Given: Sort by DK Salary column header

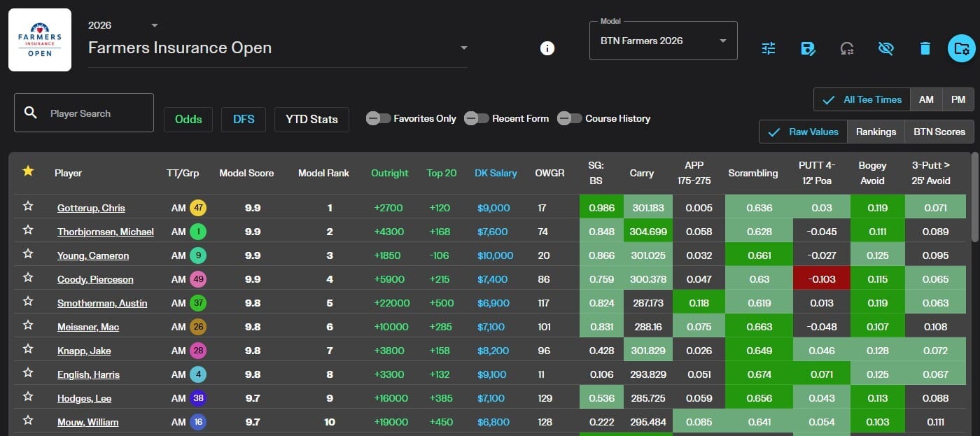Looking at the screenshot, I should pos(496,173).
